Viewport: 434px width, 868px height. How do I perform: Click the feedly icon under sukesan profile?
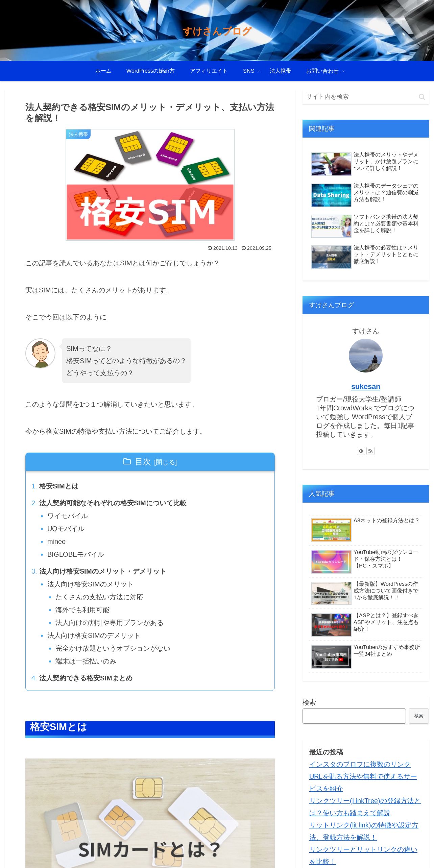361,451
